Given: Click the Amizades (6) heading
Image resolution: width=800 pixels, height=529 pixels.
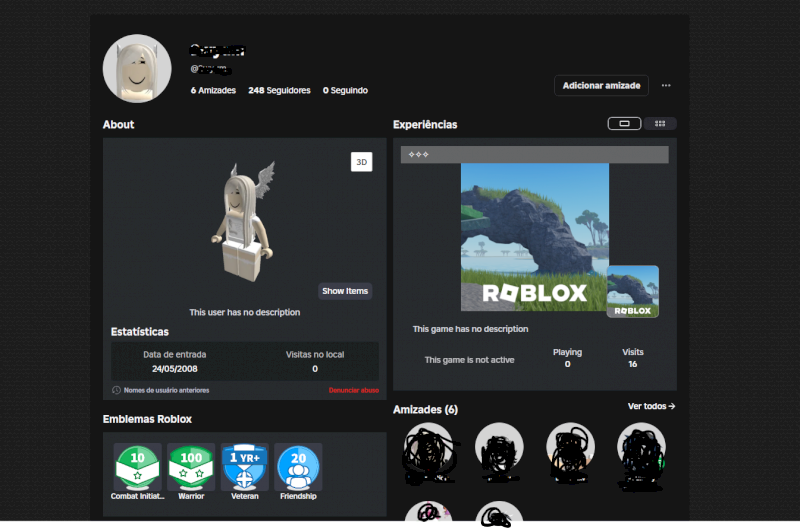Looking at the screenshot, I should point(425,410).
